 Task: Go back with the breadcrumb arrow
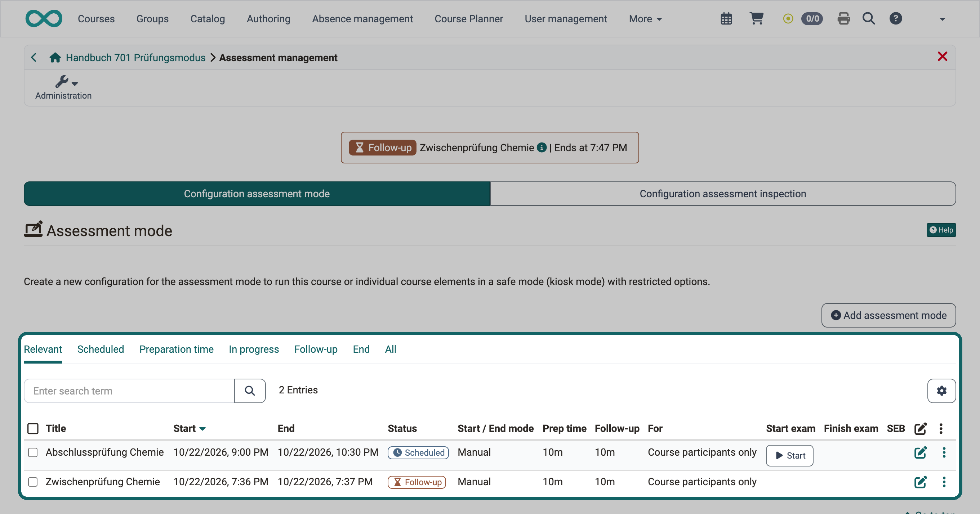pos(34,57)
